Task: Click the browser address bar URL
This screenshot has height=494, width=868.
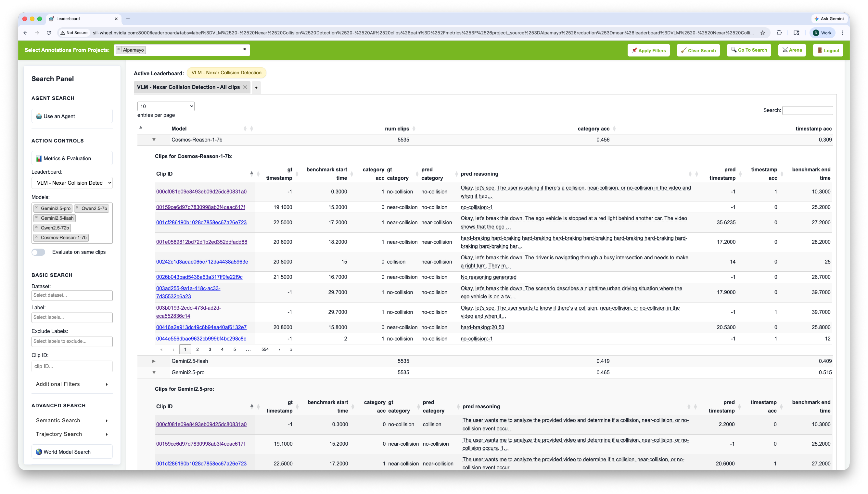Action: (x=423, y=33)
